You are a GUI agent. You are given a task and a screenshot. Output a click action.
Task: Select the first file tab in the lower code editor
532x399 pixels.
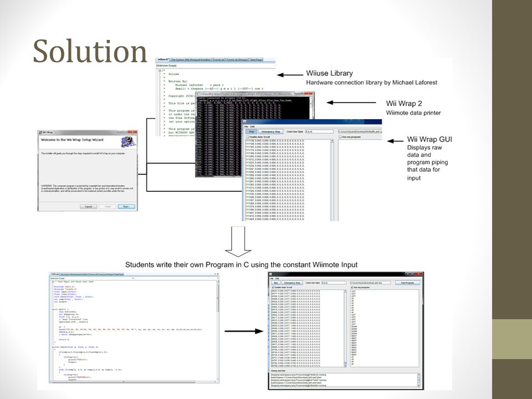click(55, 274)
